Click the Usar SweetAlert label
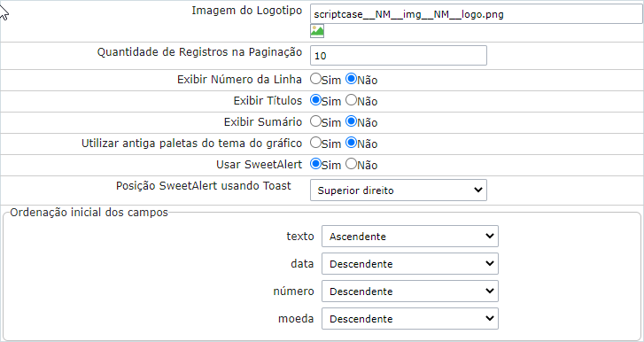This screenshot has height=342, width=644. [x=260, y=165]
